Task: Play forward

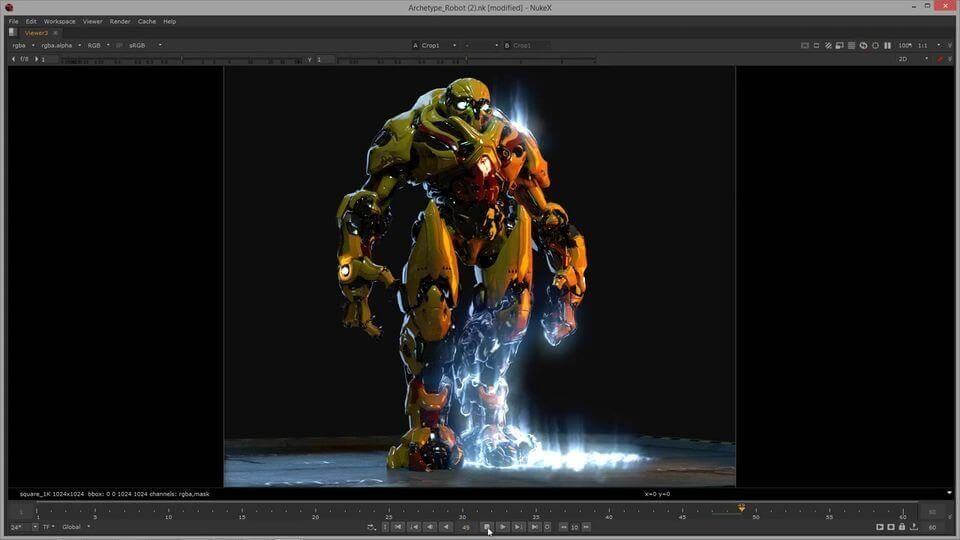Action: (503, 527)
